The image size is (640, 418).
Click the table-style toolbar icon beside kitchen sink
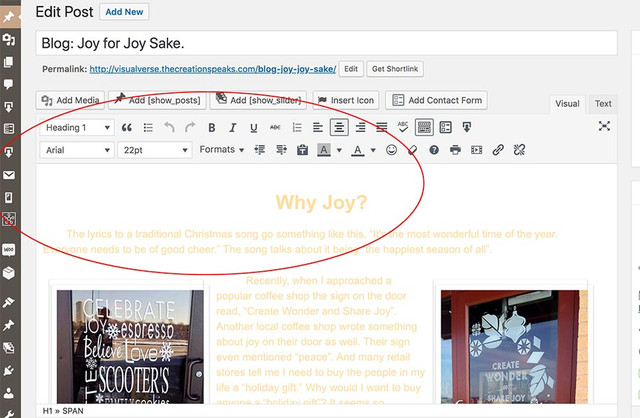tap(445, 127)
